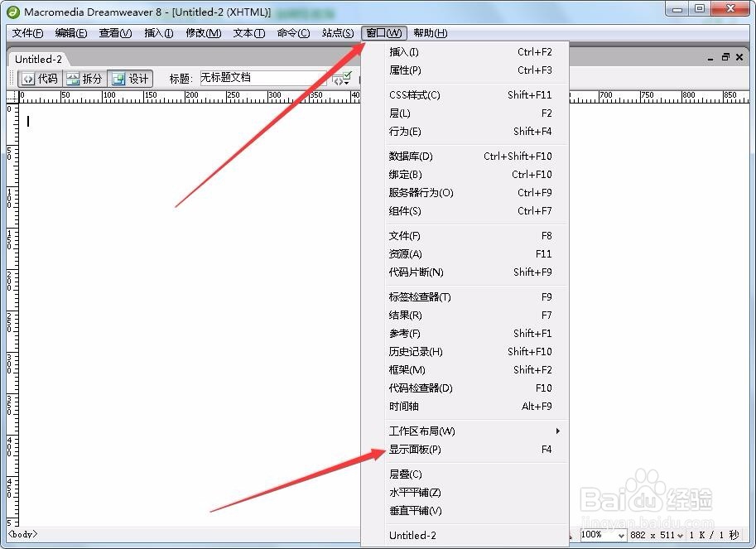Open the 编辑(E) menu
756x549 pixels.
tap(71, 33)
